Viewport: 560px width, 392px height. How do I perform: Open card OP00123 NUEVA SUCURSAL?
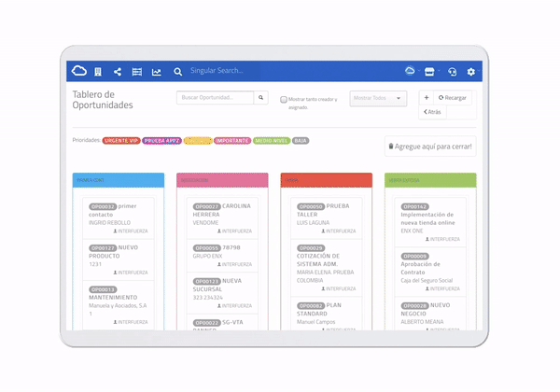coord(222,293)
